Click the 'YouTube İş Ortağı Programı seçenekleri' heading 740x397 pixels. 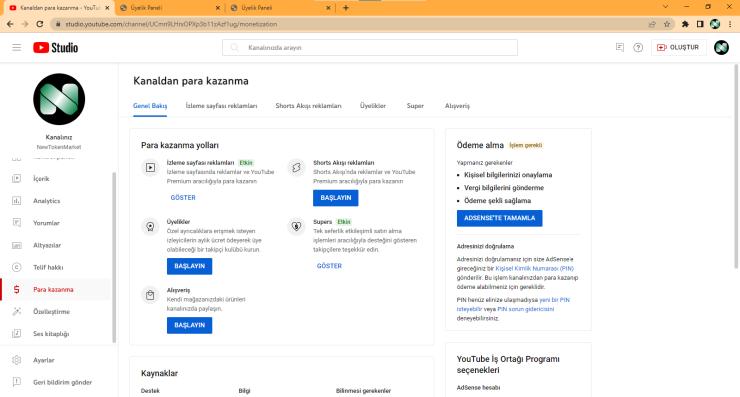(x=508, y=364)
